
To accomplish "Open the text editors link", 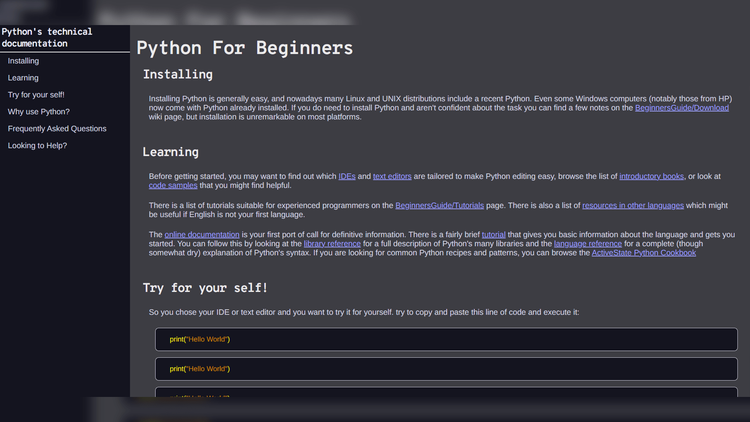I will (392, 176).
